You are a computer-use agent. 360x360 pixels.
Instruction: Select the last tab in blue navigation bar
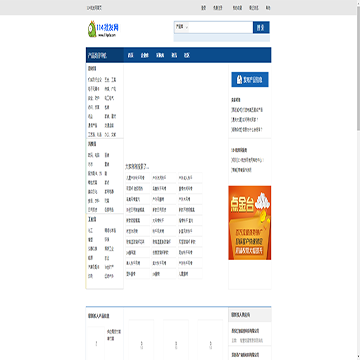[187, 55]
